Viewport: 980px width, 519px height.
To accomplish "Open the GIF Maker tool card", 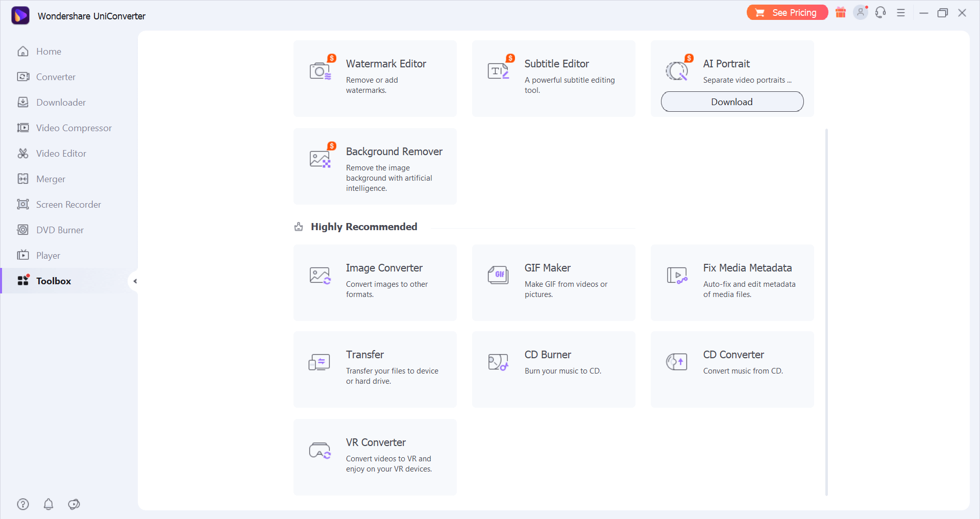I will 554,283.
